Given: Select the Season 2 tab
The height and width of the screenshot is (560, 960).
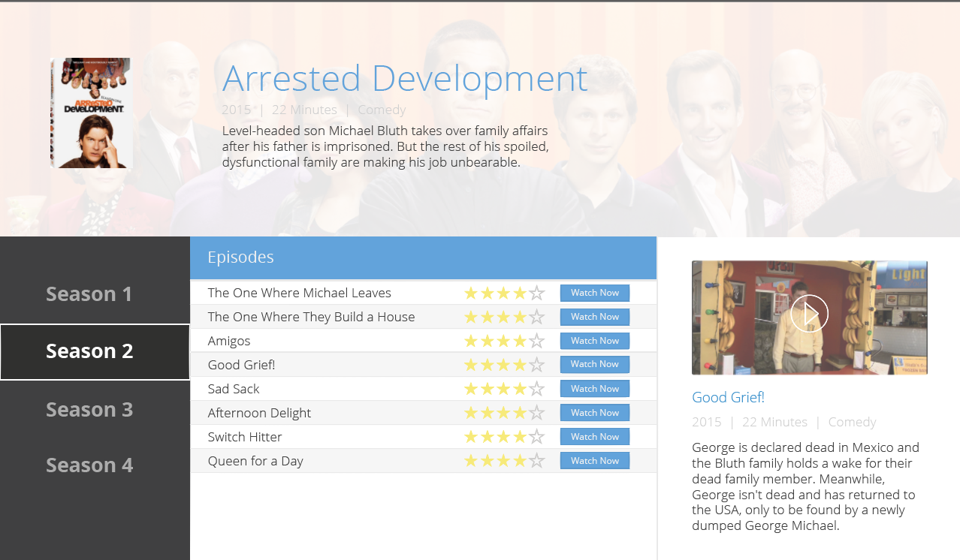Looking at the screenshot, I should (95, 351).
